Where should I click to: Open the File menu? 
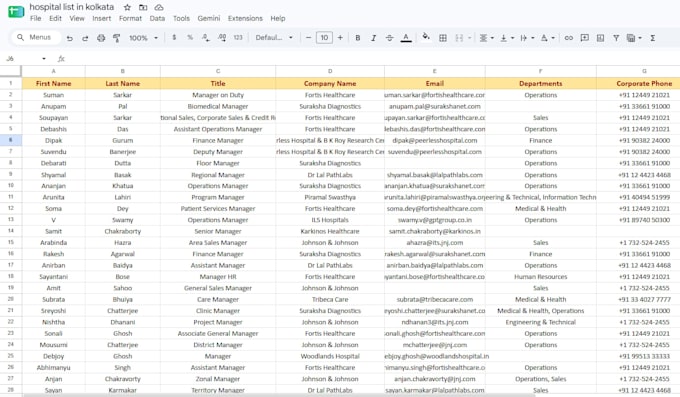[36, 18]
